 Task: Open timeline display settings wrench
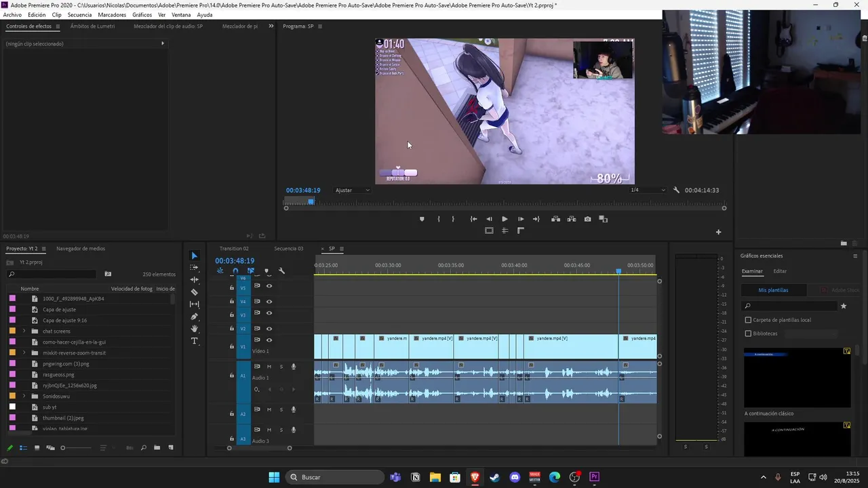(x=281, y=271)
